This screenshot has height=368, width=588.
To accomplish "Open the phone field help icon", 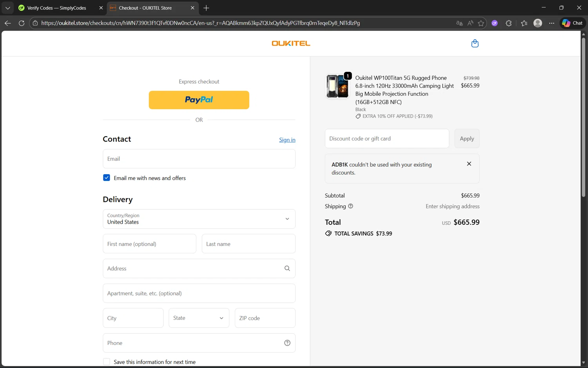I will [x=287, y=343].
